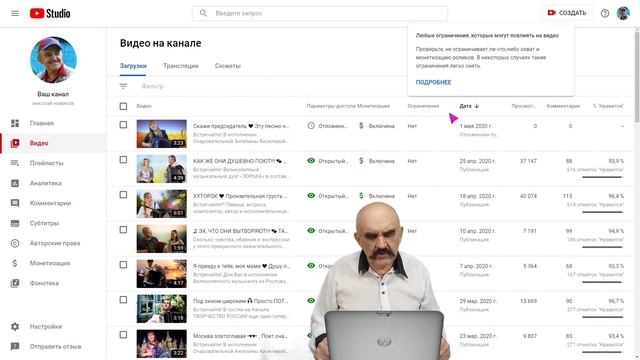Open Включена monetization dropdown for Скажи председатель
This screenshot has width=640, height=360.
point(381,126)
